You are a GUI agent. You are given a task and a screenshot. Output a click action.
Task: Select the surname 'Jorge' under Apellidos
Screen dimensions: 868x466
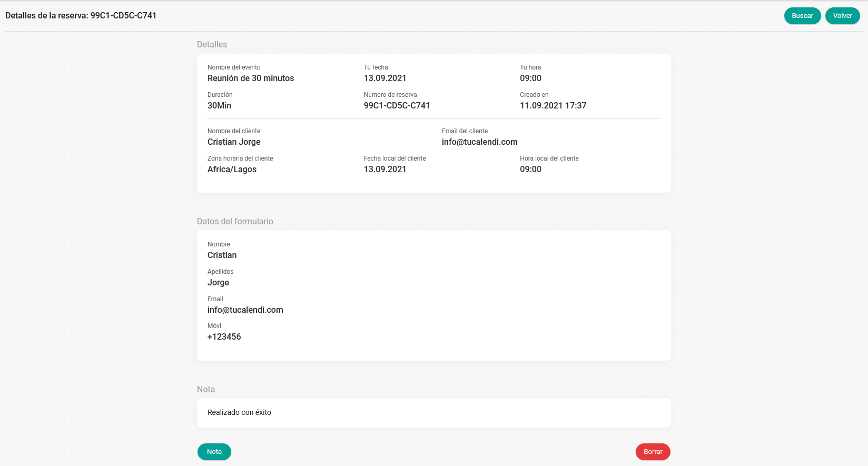pos(218,283)
